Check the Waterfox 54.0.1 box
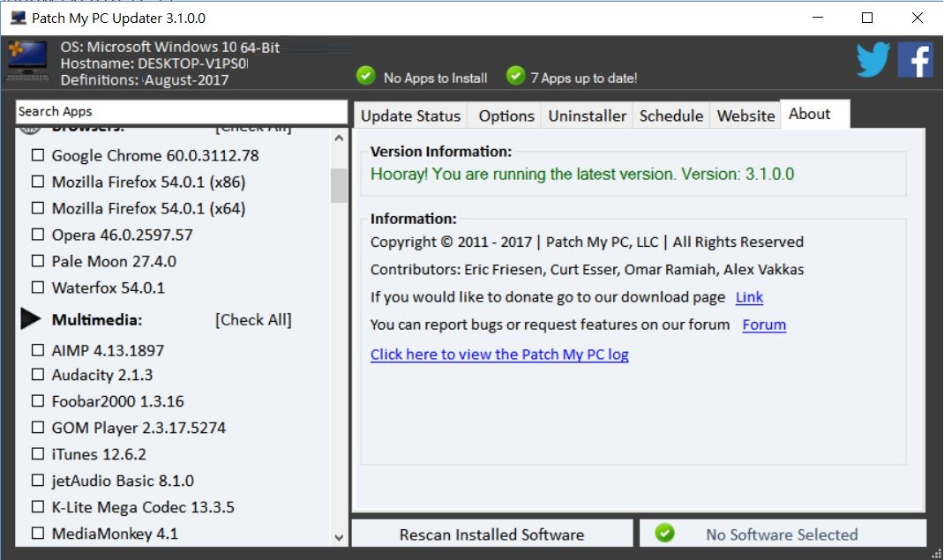 click(x=38, y=287)
